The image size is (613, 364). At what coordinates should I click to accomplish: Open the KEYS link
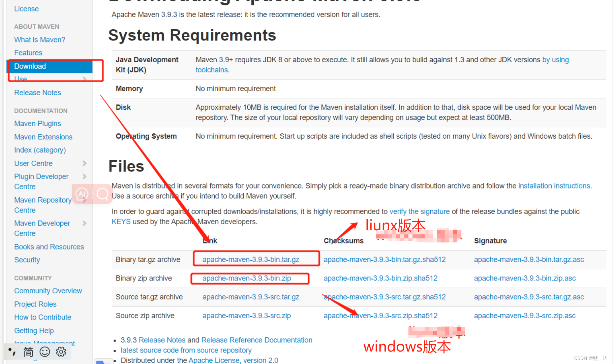[121, 222]
